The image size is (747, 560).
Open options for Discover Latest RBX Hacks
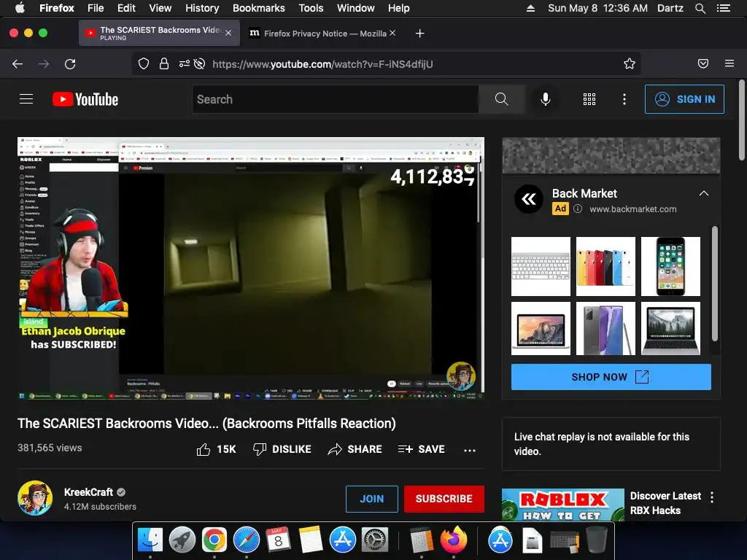click(x=712, y=497)
